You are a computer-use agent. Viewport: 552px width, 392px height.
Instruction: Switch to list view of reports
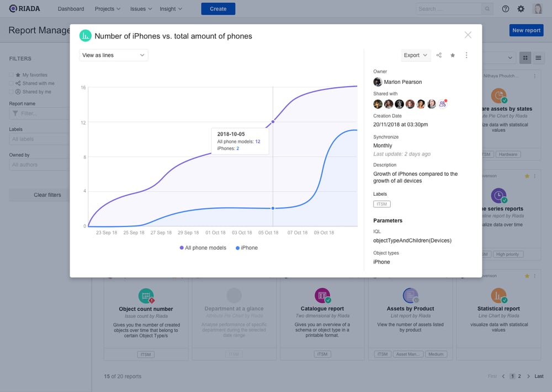pos(538,58)
